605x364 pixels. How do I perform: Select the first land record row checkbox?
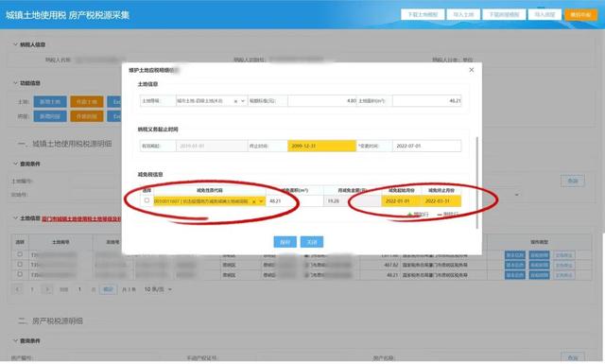(20, 254)
